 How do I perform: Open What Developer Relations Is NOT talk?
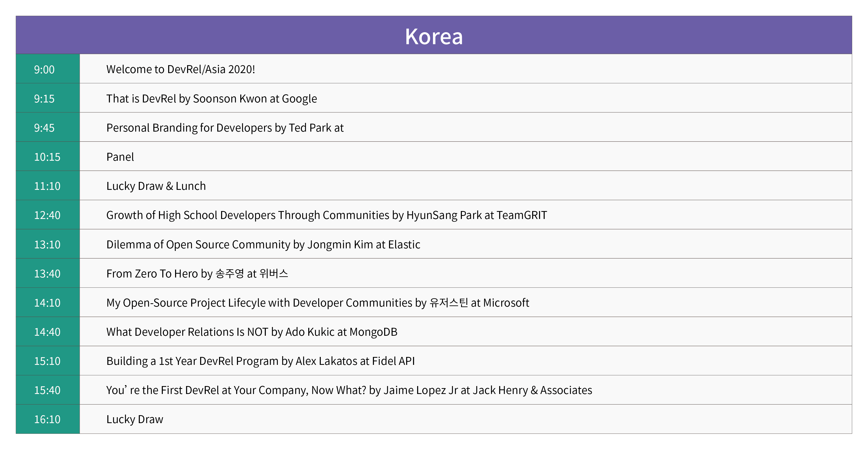tap(252, 332)
